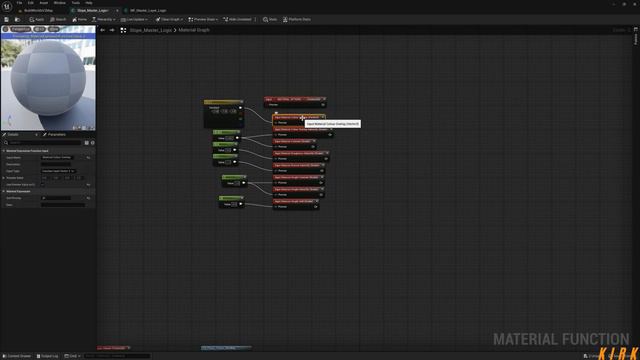Open the Details settings gear icon
This screenshot has width=640, height=360.
93,143
